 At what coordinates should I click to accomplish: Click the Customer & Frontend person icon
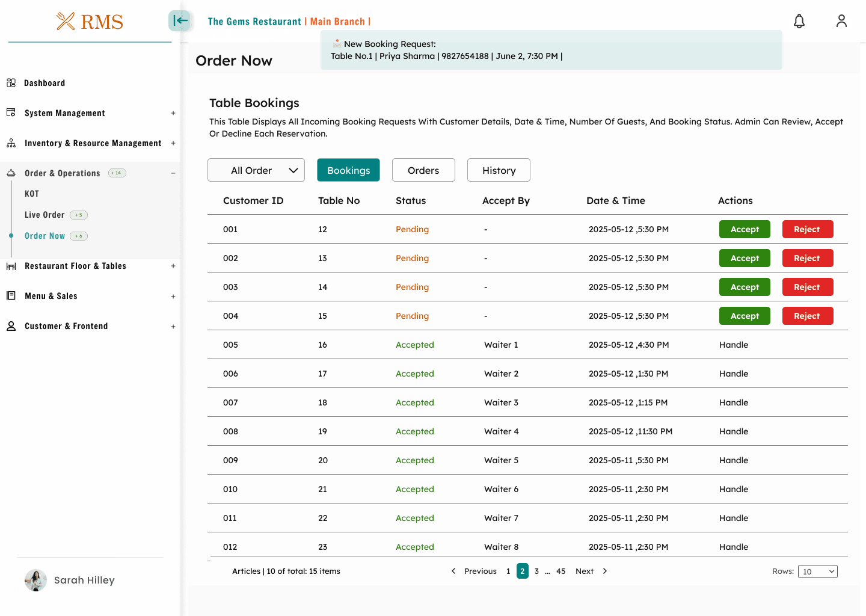11,326
